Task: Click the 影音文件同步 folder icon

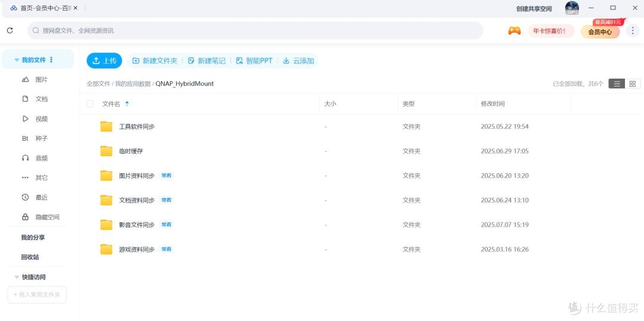Action: click(106, 225)
